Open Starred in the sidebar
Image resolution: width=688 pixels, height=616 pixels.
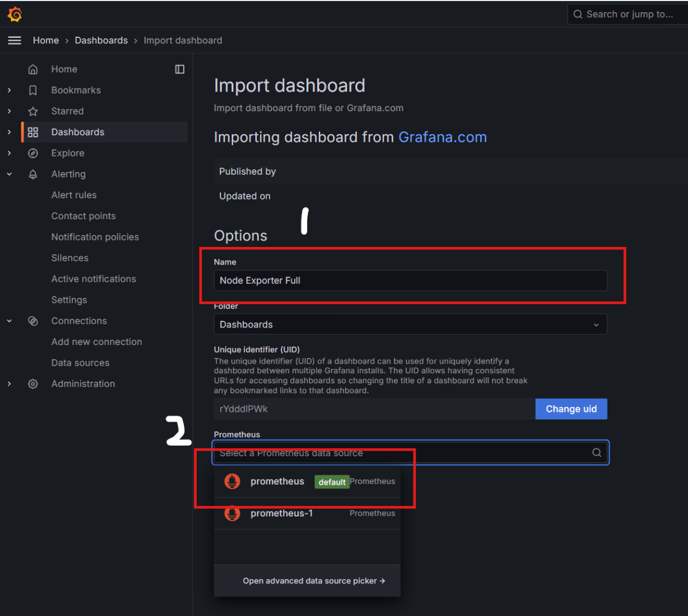[67, 111]
